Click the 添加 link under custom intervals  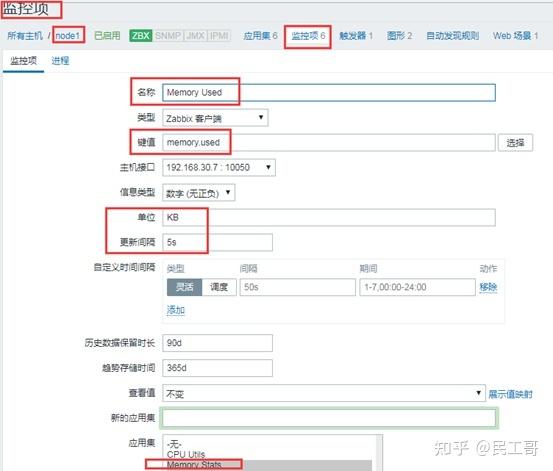click(x=176, y=310)
